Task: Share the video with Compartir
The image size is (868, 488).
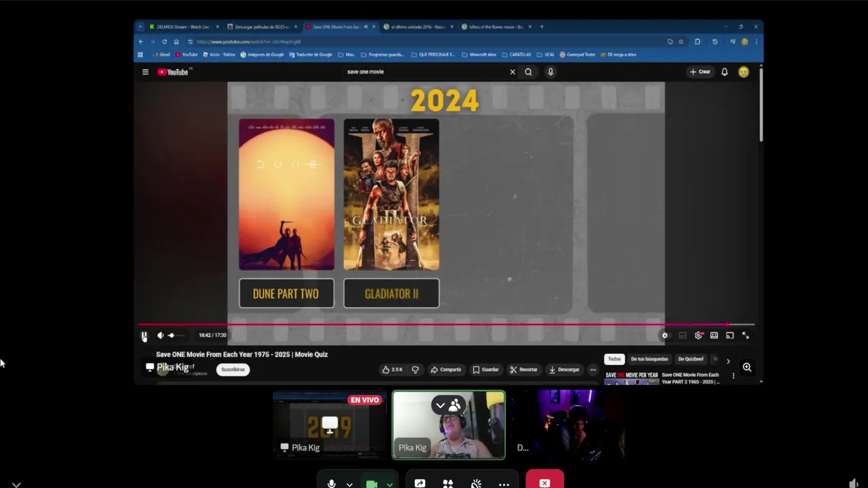Action: (446, 369)
